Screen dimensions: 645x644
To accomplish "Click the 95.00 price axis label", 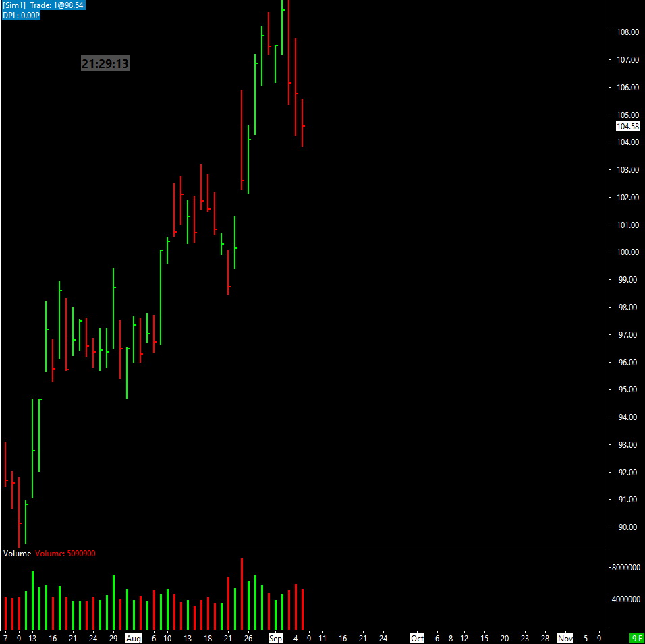I will pos(627,390).
